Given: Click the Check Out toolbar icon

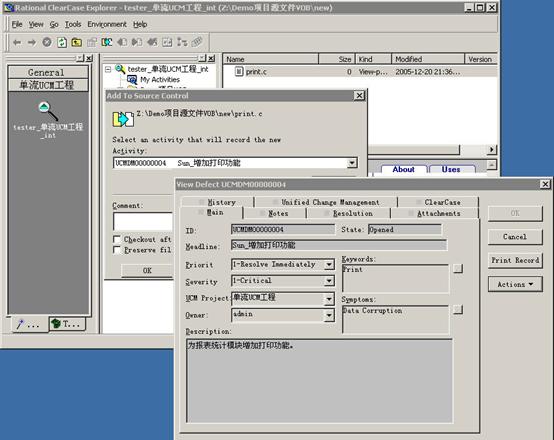Looking at the screenshot, I should pos(122,42).
